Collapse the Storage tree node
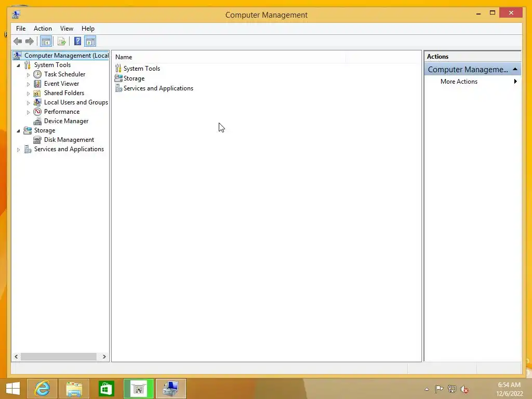The width and height of the screenshot is (532, 399). (18, 130)
